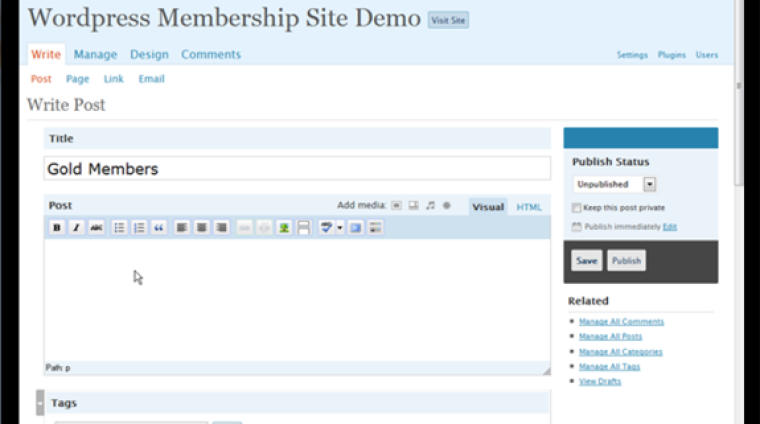Select the Page submenu item

(78, 79)
